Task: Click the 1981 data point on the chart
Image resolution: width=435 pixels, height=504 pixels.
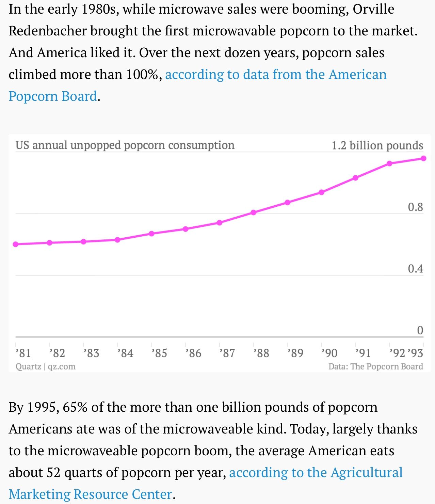Action: tap(16, 244)
